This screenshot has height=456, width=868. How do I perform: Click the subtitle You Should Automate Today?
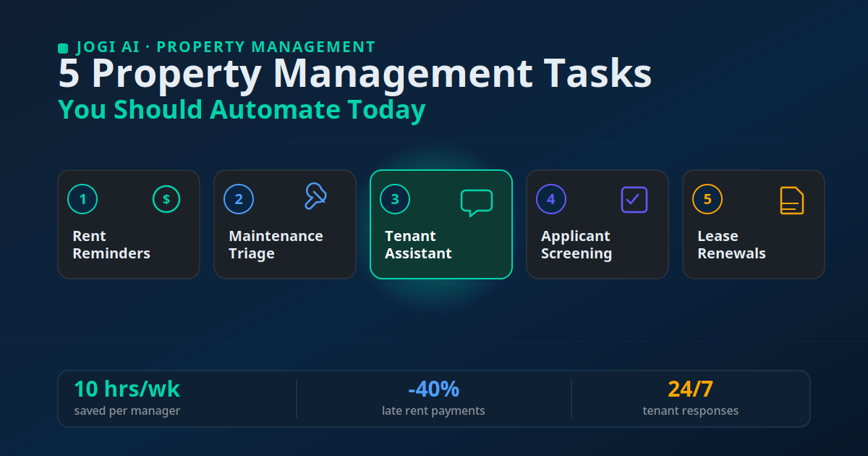[x=242, y=110]
